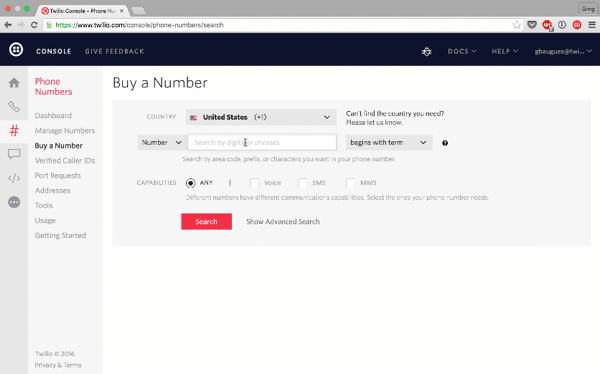The height and width of the screenshot is (374, 600).
Task: Reload the current page
Action: pos(34,25)
